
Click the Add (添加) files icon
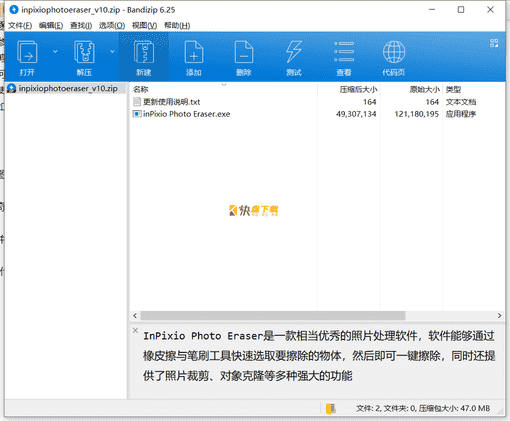(194, 52)
